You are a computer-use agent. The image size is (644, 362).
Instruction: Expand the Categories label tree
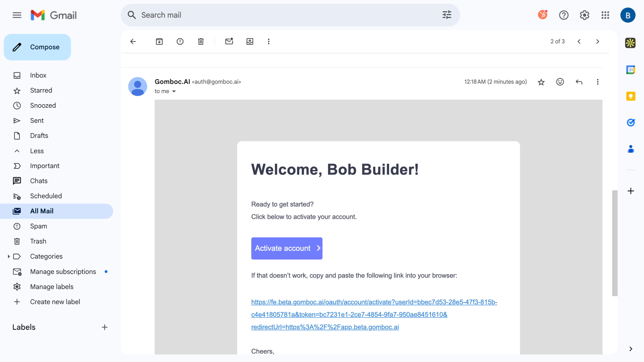tap(9, 256)
